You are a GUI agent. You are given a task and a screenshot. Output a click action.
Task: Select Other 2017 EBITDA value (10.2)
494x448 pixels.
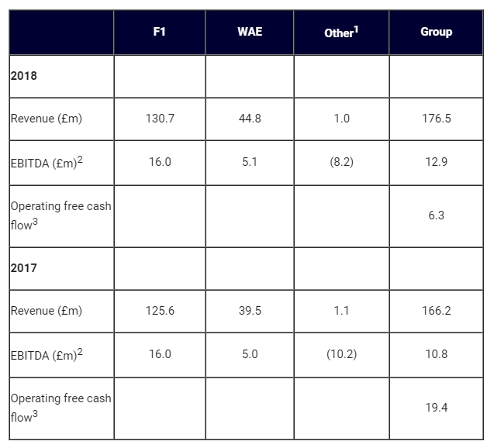tap(340, 353)
